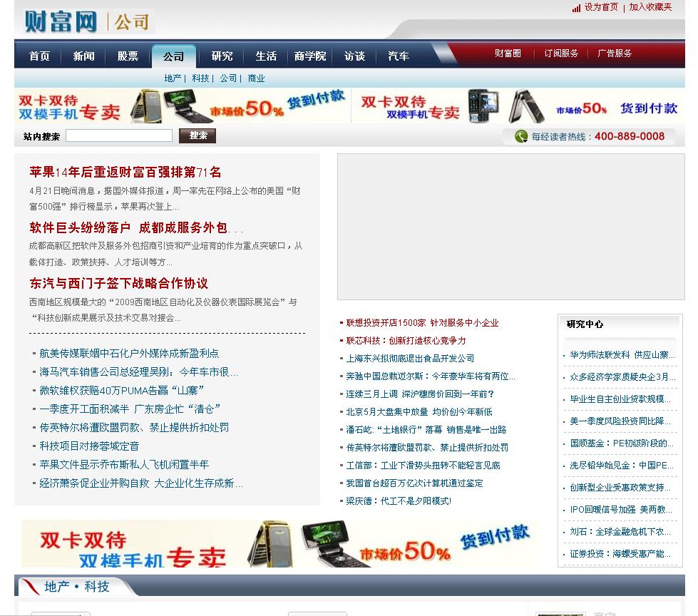Image resolution: width=698 pixels, height=616 pixels.
Task: Select 公司 sub-navigation link
Action: (x=228, y=78)
